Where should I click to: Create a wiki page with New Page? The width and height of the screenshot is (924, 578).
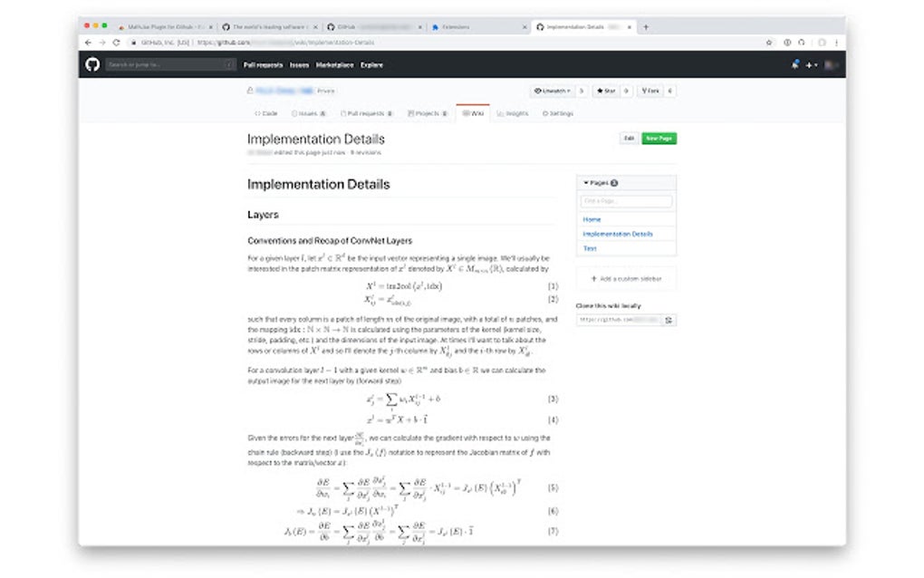659,138
